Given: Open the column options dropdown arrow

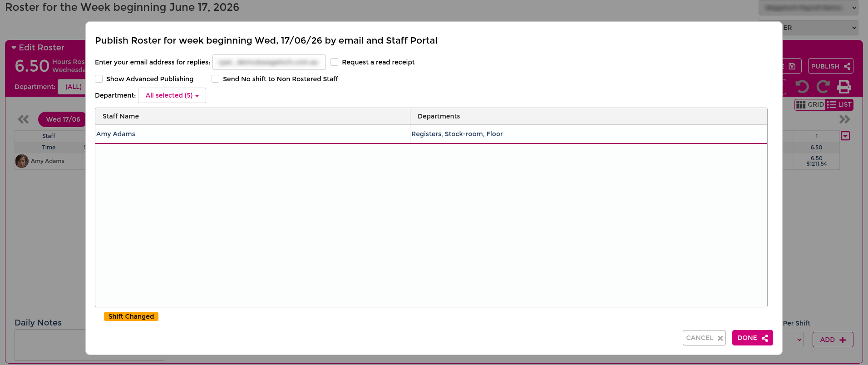Looking at the screenshot, I should click(x=845, y=136).
